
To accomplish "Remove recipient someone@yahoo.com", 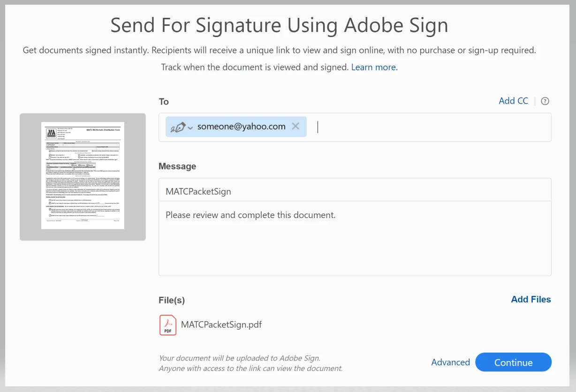I will (296, 126).
